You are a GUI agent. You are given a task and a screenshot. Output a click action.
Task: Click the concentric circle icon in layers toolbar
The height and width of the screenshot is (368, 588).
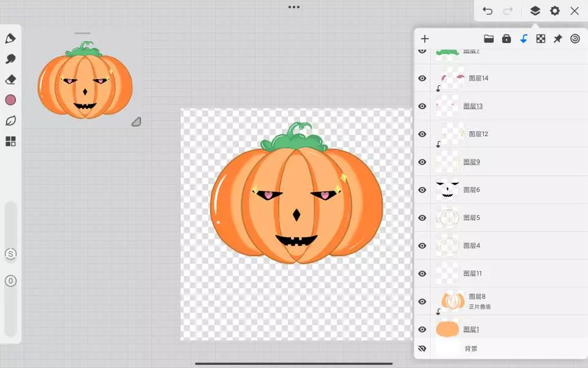pos(575,39)
